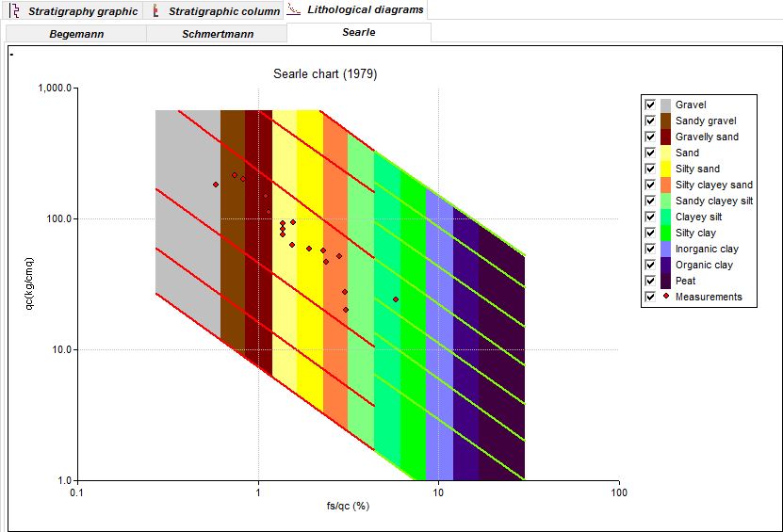This screenshot has height=532, width=783.
Task: Toggle the Sandy gravel checkbox
Action: (x=649, y=121)
